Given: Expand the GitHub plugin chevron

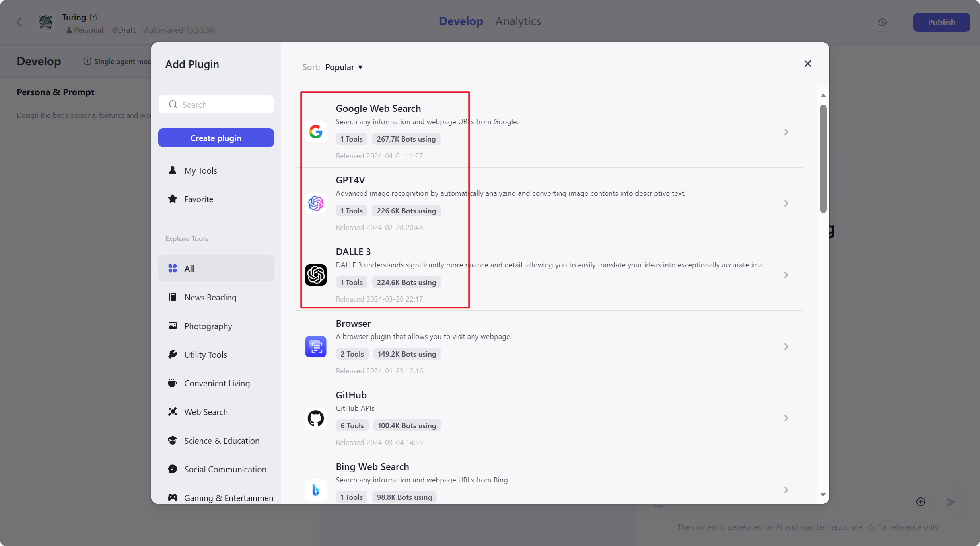Looking at the screenshot, I should (786, 418).
